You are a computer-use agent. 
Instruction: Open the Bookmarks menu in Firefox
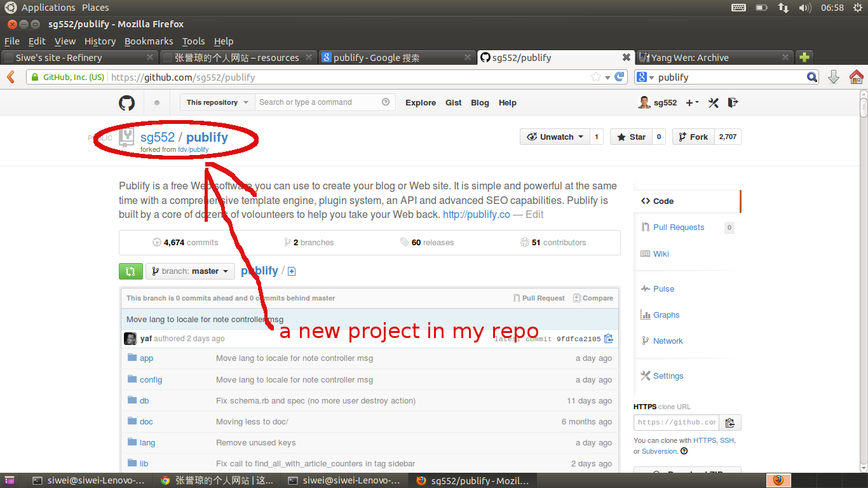coord(149,41)
